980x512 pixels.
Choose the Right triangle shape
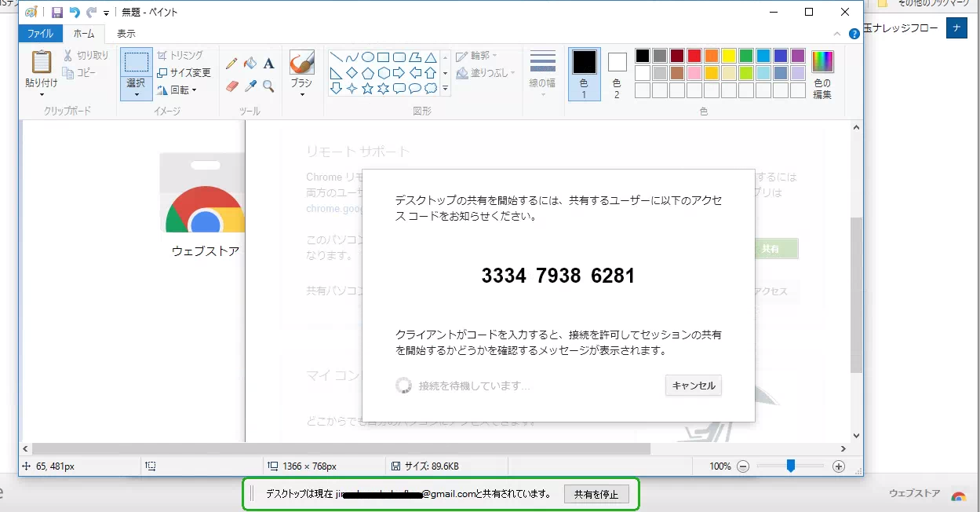click(336, 73)
